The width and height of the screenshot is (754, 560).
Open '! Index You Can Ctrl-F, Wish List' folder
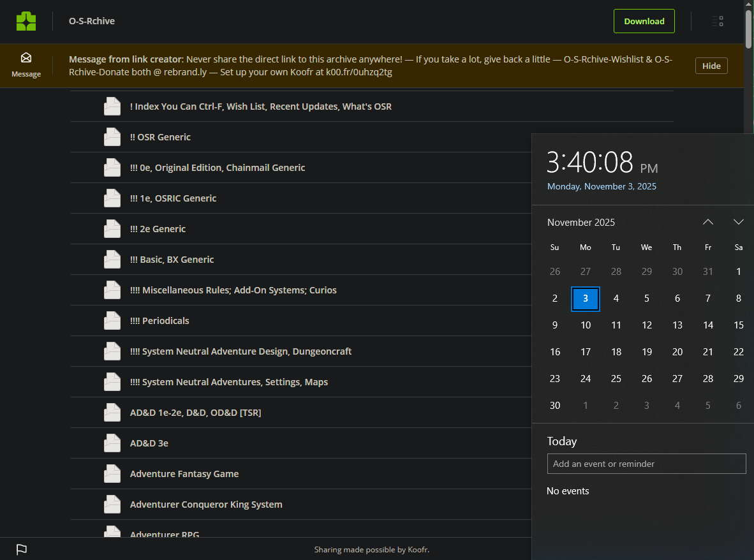[261, 107]
